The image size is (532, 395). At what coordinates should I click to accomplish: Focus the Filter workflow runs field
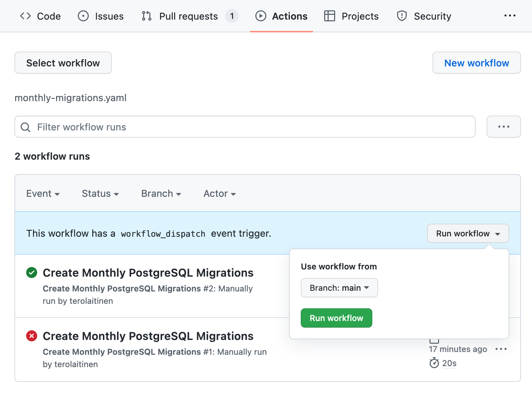245,127
